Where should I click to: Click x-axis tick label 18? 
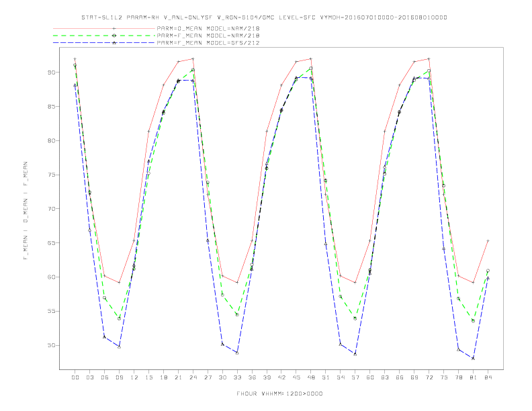click(163, 377)
